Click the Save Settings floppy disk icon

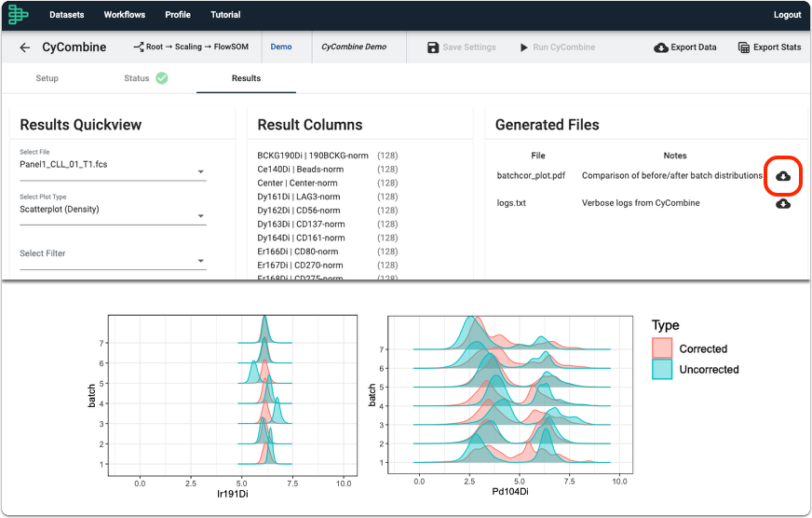433,48
